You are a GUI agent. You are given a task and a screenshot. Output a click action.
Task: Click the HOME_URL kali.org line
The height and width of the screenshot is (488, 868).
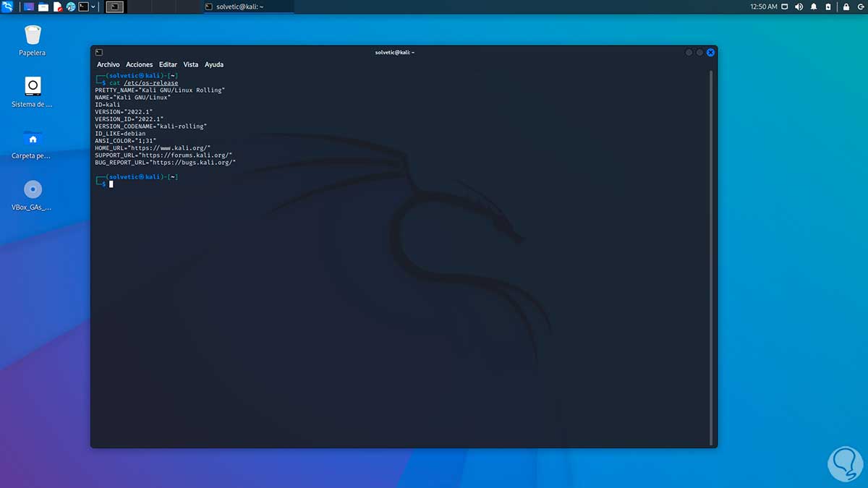click(x=153, y=148)
